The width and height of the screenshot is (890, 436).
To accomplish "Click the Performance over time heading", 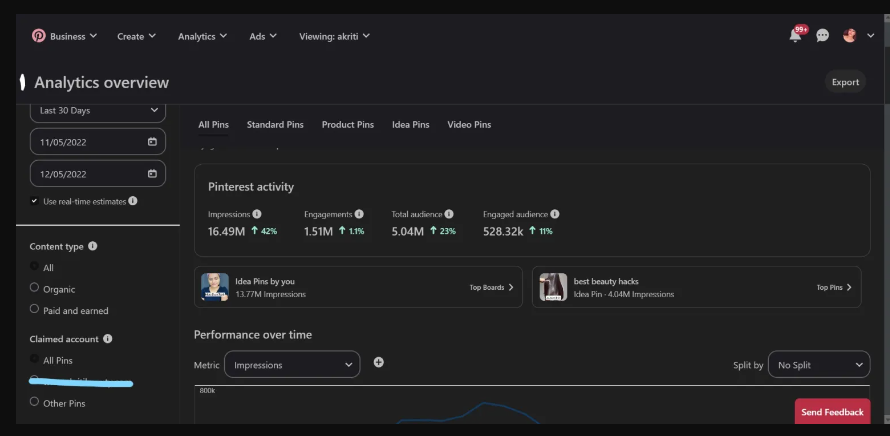I will click(253, 335).
